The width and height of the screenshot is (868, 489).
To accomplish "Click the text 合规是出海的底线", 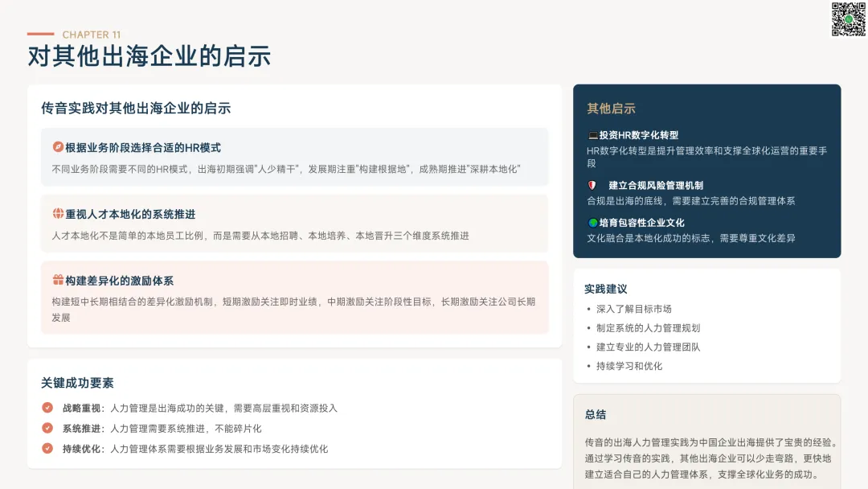I will click(624, 201).
